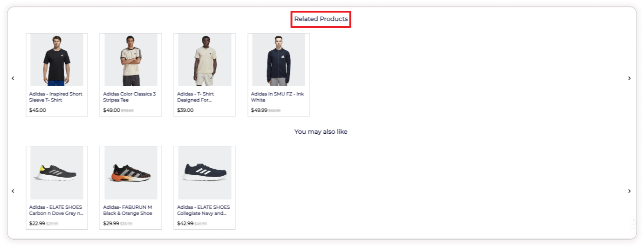Select the beige T-Shirt Designed For image
This screenshot has height=247, width=644.
(x=205, y=60)
